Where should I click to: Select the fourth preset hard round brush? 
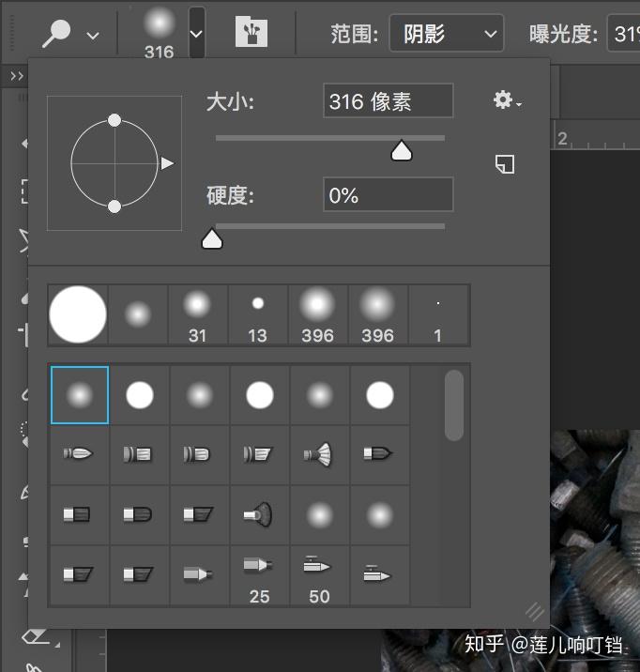[260, 395]
